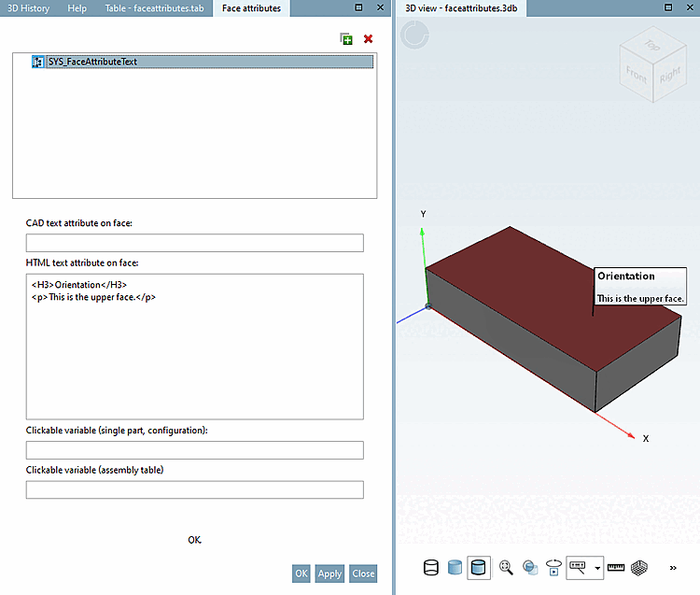The image size is (700, 595).
Task: Select shaded display mode without edges
Action: click(x=455, y=567)
